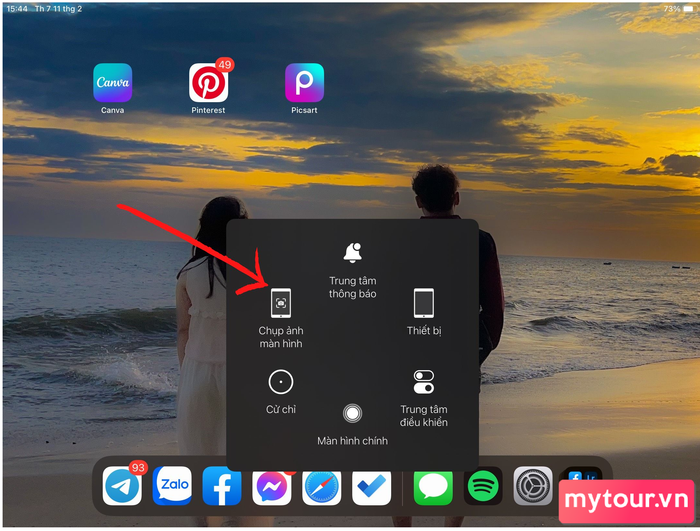Launch Safari from the dock
Screen dimensions: 700x531
point(321,488)
